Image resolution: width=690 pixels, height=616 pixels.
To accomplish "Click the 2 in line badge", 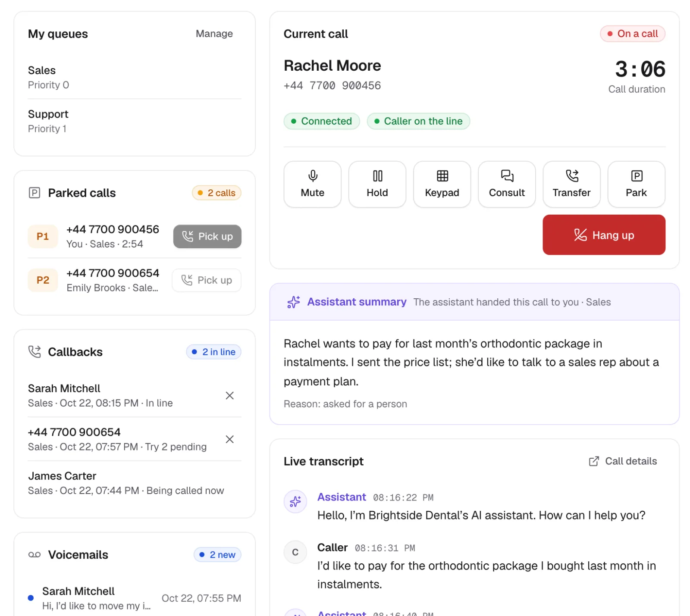I will 213,352.
